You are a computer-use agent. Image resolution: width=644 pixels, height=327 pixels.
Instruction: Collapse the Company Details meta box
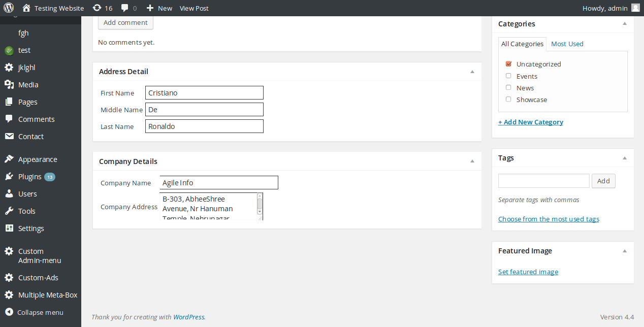tap(472, 161)
